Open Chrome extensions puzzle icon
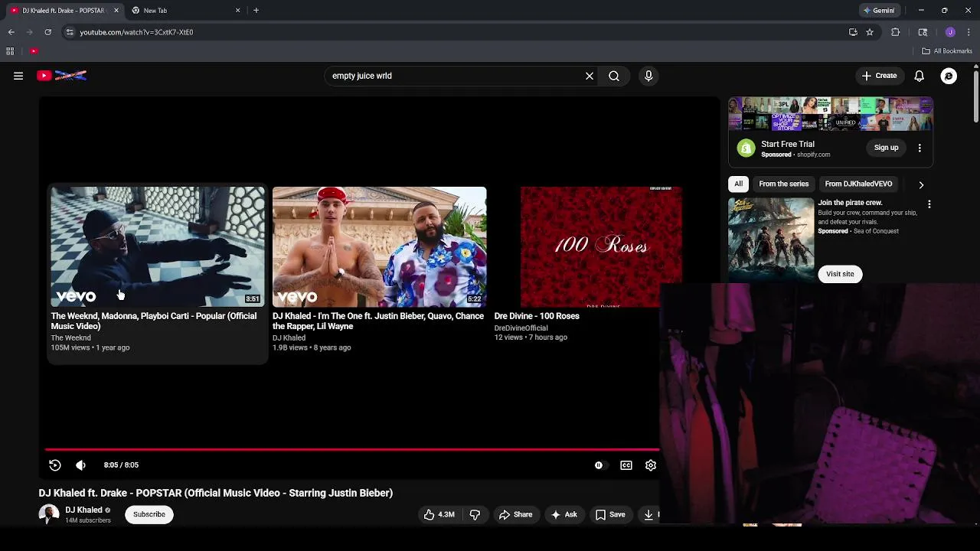 click(895, 32)
